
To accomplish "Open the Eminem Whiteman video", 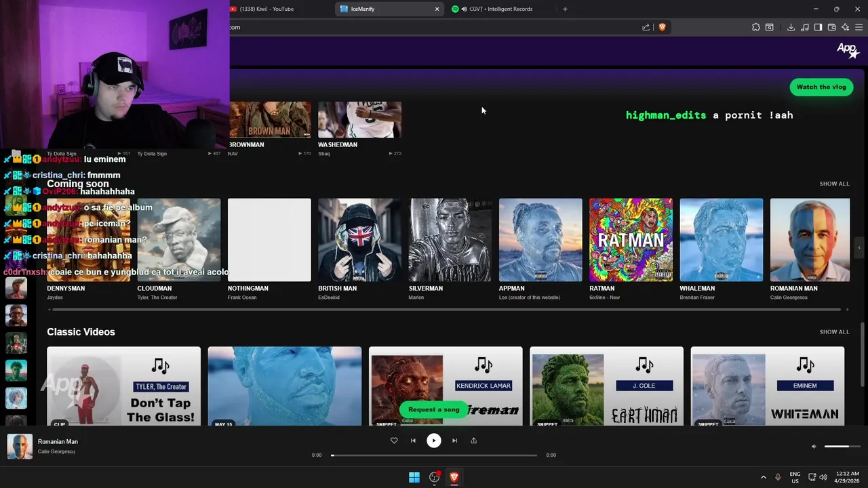I will pos(768,386).
